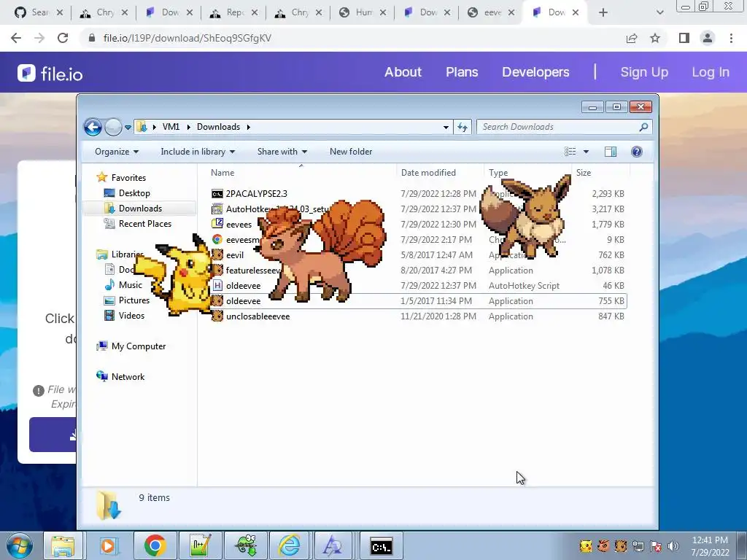Click the volume tray icon
Viewport: 747px width, 560px height.
(673, 545)
